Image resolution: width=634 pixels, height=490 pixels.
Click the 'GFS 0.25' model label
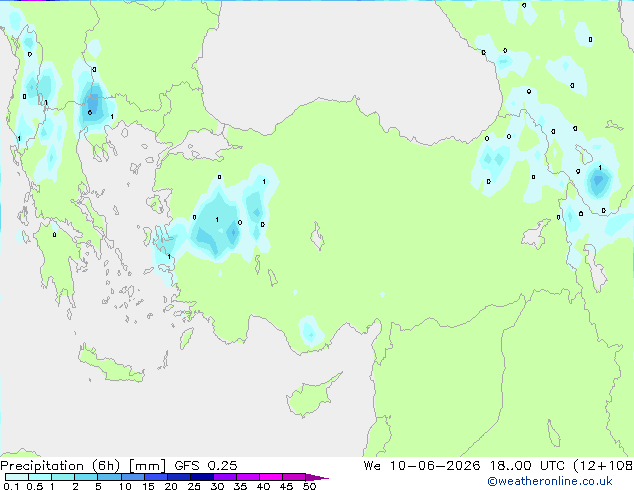(x=206, y=466)
